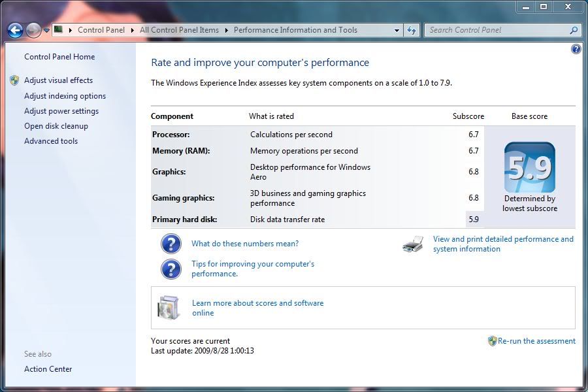Open 'What do these numbers mean?' link
The height and width of the screenshot is (392, 588).
pos(245,244)
